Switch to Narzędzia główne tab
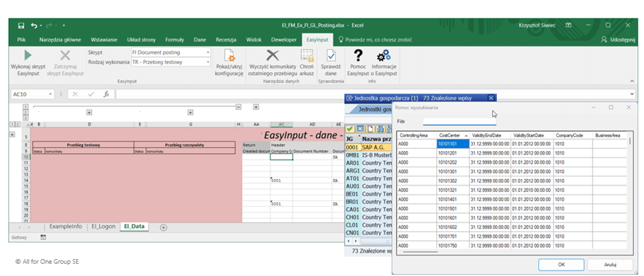Image resolution: width=644 pixels, height=276 pixels. tap(60, 40)
